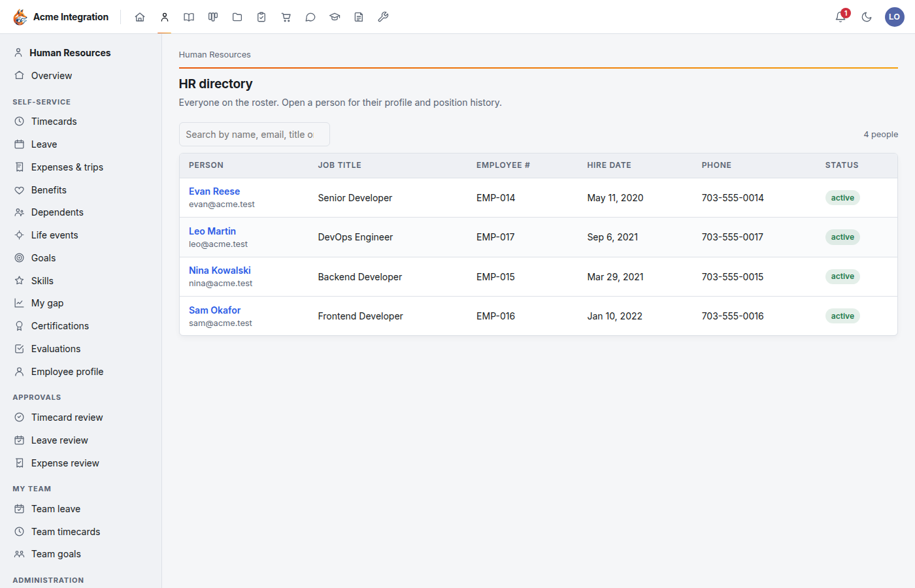Open Employee profile in the sidebar

tap(80, 372)
